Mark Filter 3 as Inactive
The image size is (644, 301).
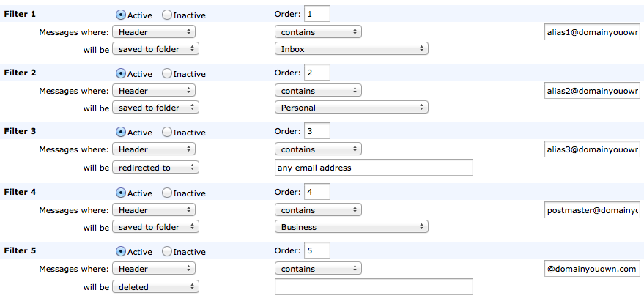pos(166,132)
